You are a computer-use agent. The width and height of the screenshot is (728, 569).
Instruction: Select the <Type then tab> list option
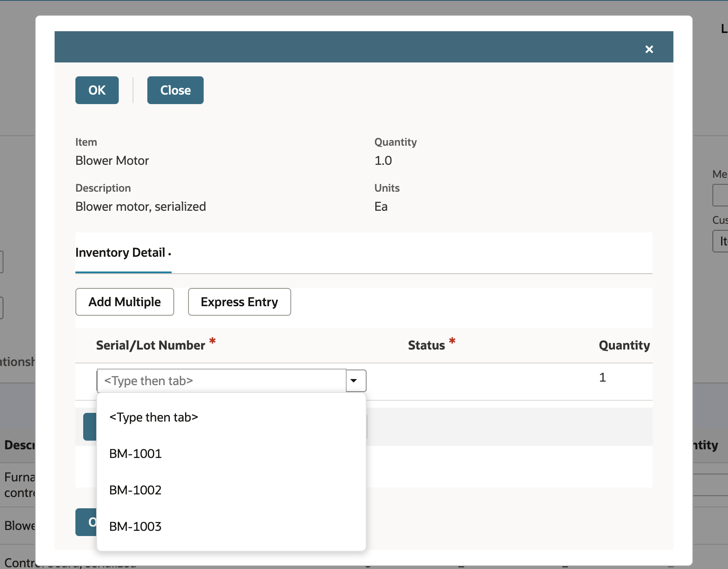231,417
